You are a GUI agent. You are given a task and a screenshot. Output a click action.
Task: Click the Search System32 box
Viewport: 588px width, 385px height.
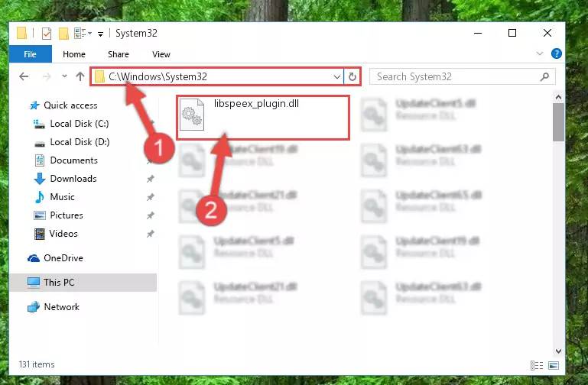(x=462, y=77)
